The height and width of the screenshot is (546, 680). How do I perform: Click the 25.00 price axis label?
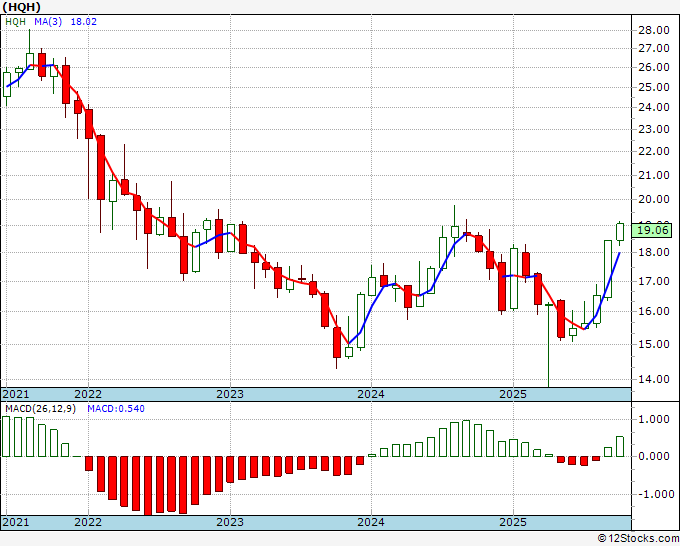pyautogui.click(x=654, y=87)
